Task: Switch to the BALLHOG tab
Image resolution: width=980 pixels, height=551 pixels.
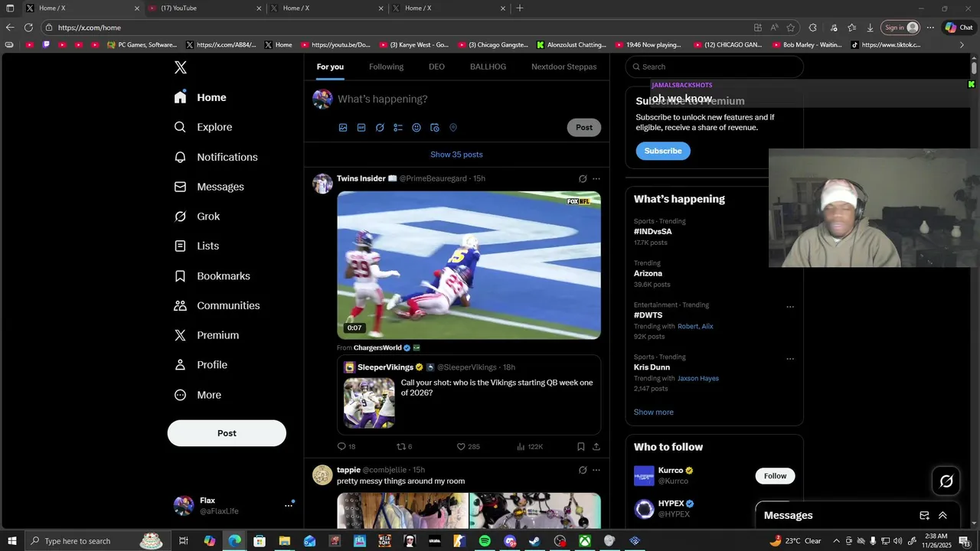Action: (488, 67)
